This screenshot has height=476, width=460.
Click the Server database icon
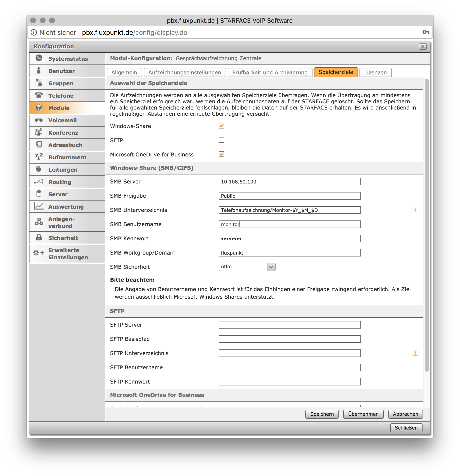(x=39, y=194)
